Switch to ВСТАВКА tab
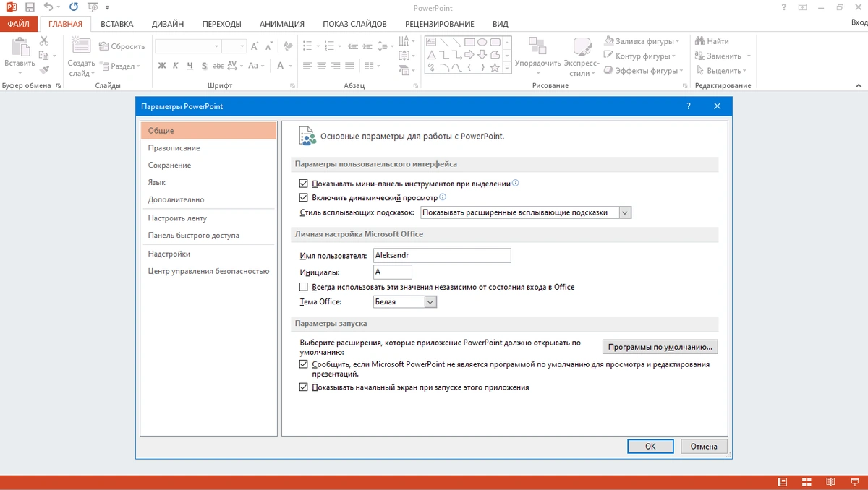The width and height of the screenshot is (868, 490). coord(117,24)
